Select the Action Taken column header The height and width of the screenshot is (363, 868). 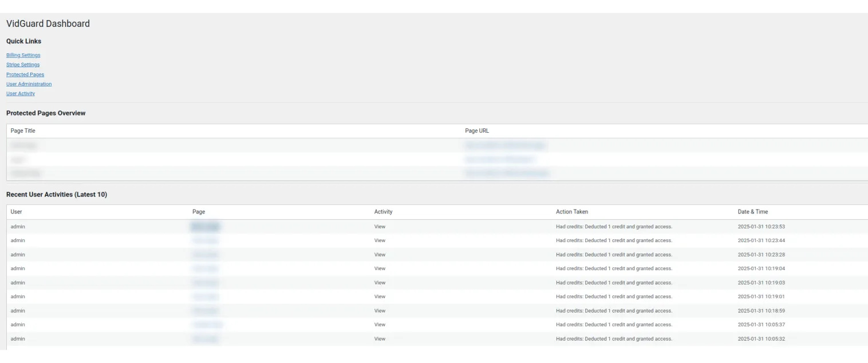coord(571,212)
